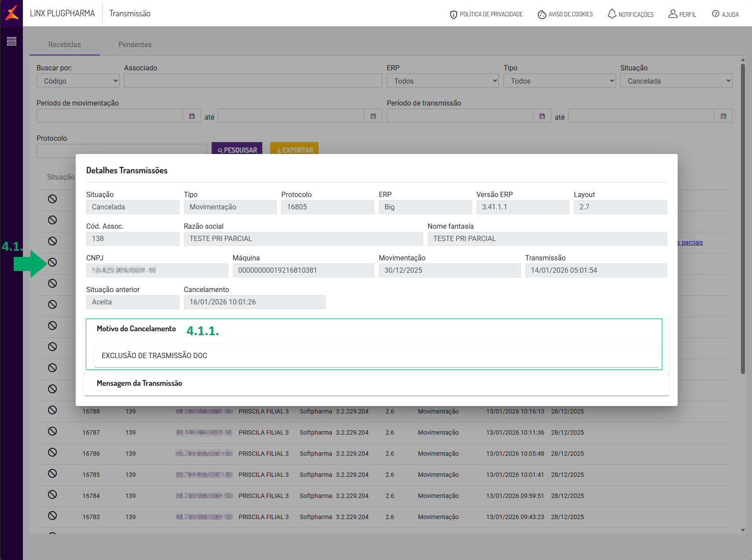Open the Perfil user icon
This screenshot has height=560, width=752.
pyautogui.click(x=672, y=14)
